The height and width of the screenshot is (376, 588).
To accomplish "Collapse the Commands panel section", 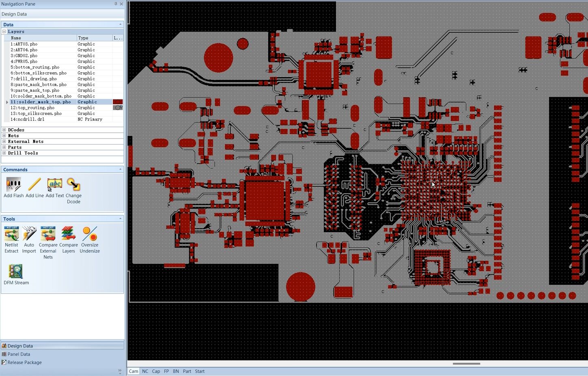I will pos(120,169).
